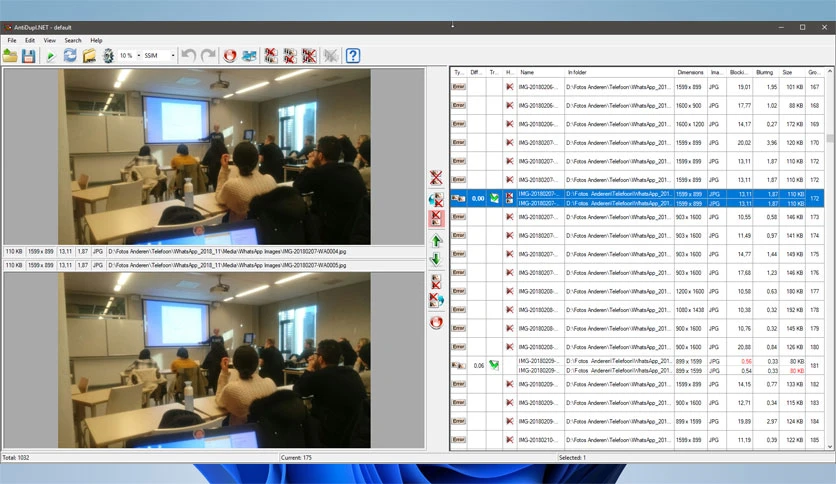Undo last action arrow in toolbar
This screenshot has width=836, height=484.
[188, 55]
